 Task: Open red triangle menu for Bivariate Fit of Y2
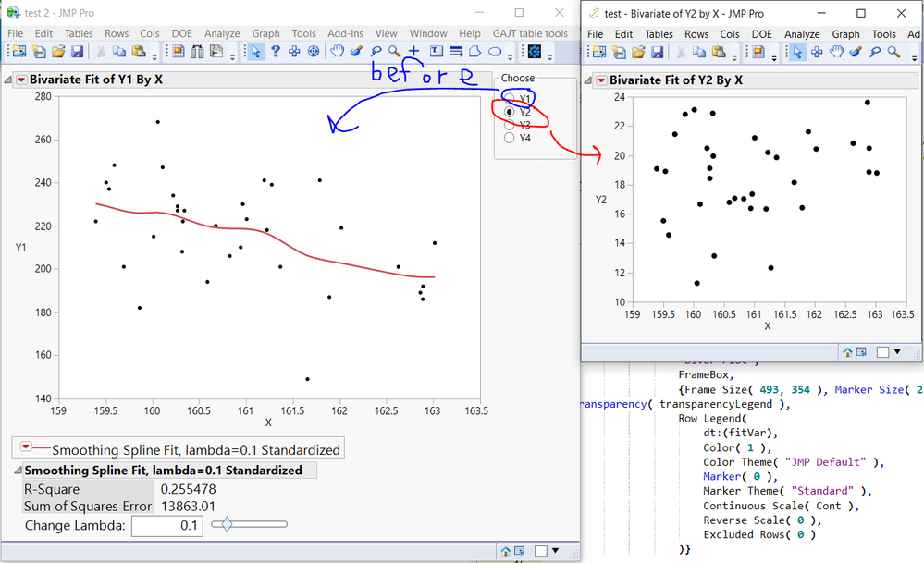[x=601, y=80]
